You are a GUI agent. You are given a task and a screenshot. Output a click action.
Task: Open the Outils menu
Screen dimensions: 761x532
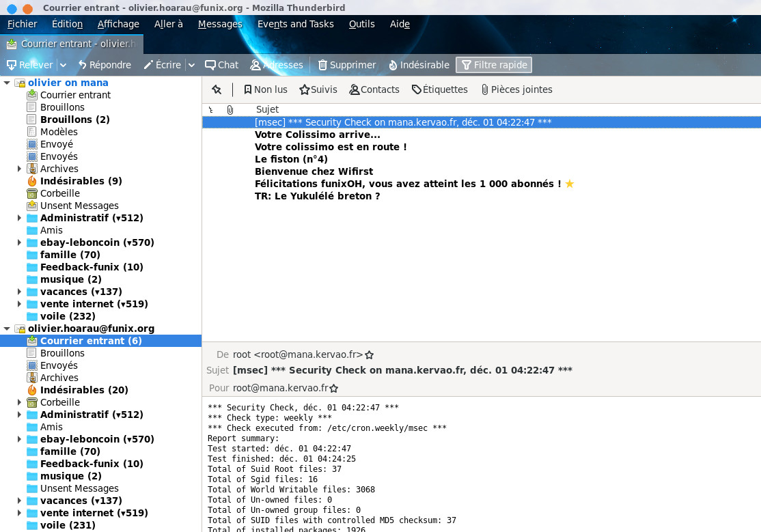pos(361,24)
